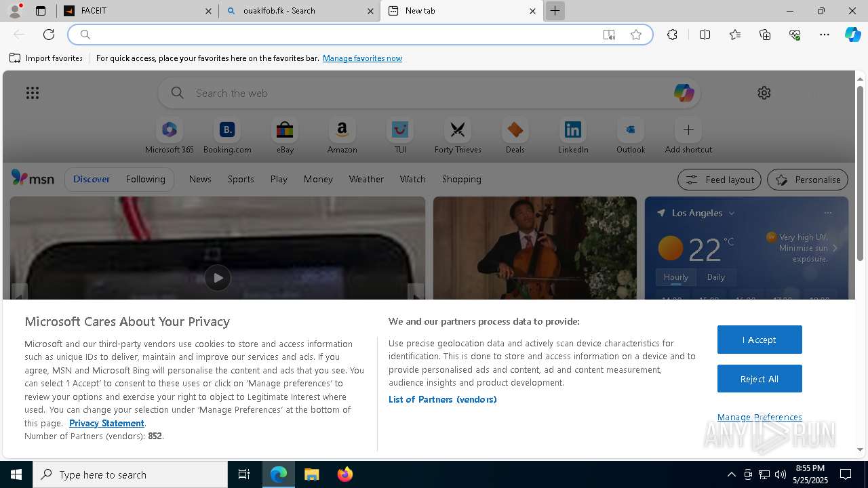The image size is (868, 488).
Task: Launch Firefox from the taskbar
Action: click(345, 474)
